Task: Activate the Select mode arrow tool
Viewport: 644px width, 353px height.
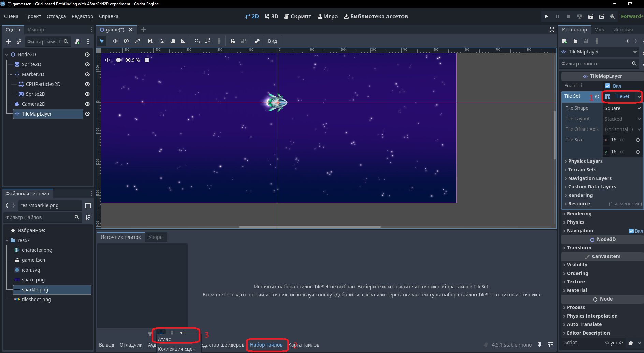Action: coord(102,41)
